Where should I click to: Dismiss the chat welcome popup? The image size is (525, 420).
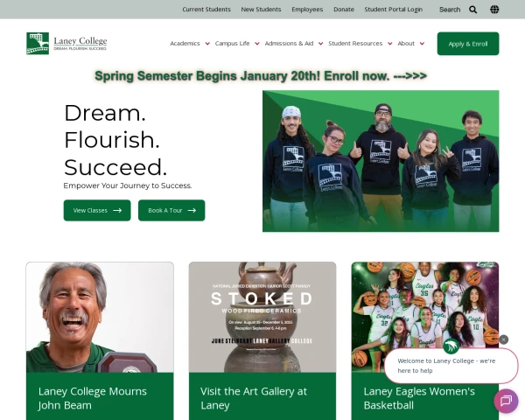click(503, 339)
